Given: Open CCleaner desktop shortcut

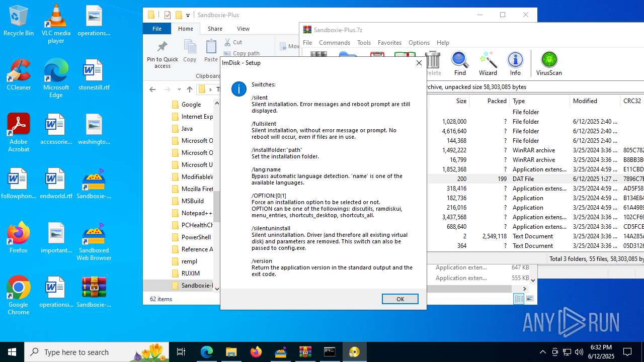Looking at the screenshot, I should tap(19, 75).
